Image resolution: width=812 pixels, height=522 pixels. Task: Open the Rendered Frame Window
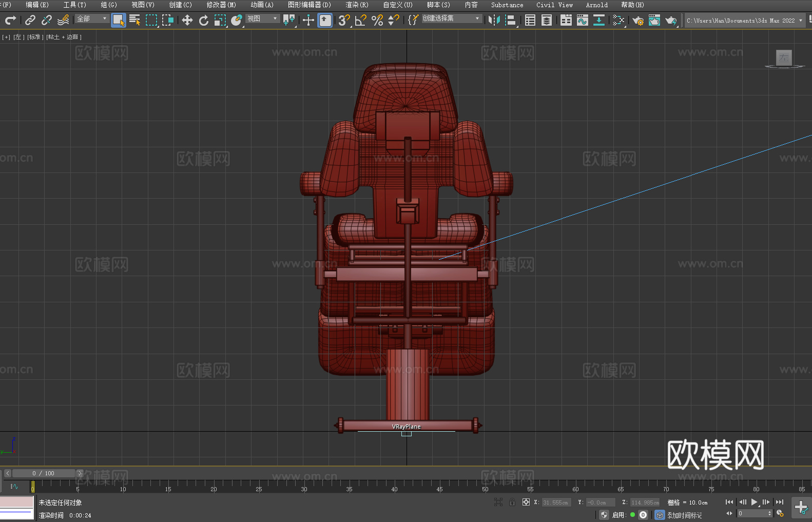point(654,20)
